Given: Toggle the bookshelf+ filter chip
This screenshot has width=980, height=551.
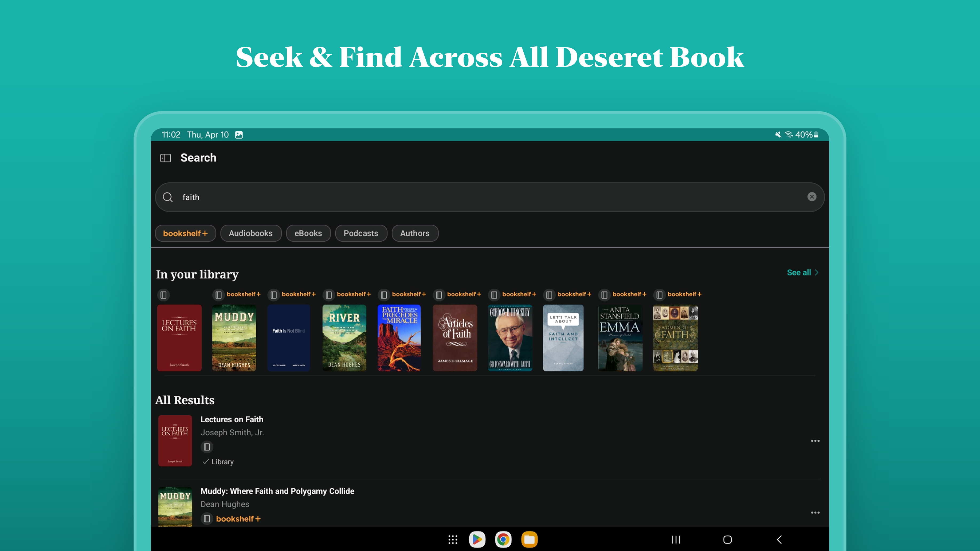Looking at the screenshot, I should [185, 233].
